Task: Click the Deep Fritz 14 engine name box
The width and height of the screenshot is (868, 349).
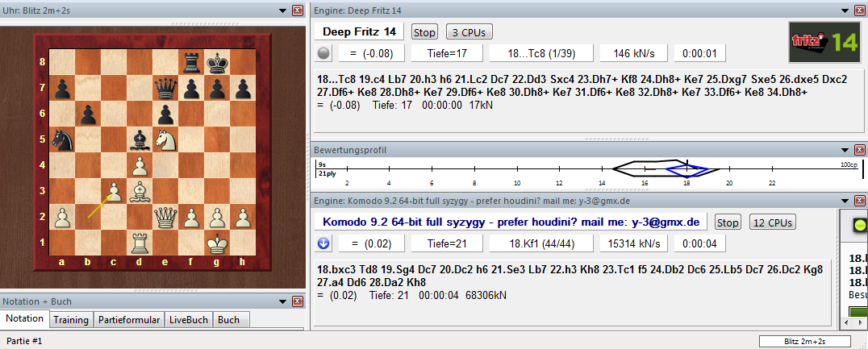Action: [x=359, y=31]
